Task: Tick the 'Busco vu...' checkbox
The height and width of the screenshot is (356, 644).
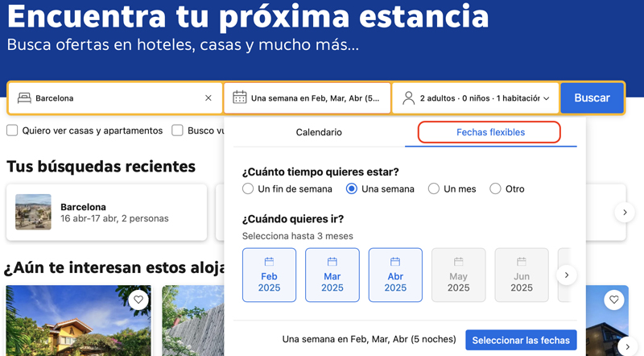Action: coord(177,130)
